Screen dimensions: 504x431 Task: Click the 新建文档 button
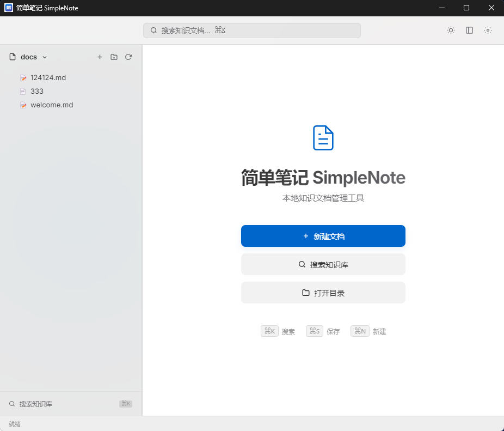pos(323,236)
